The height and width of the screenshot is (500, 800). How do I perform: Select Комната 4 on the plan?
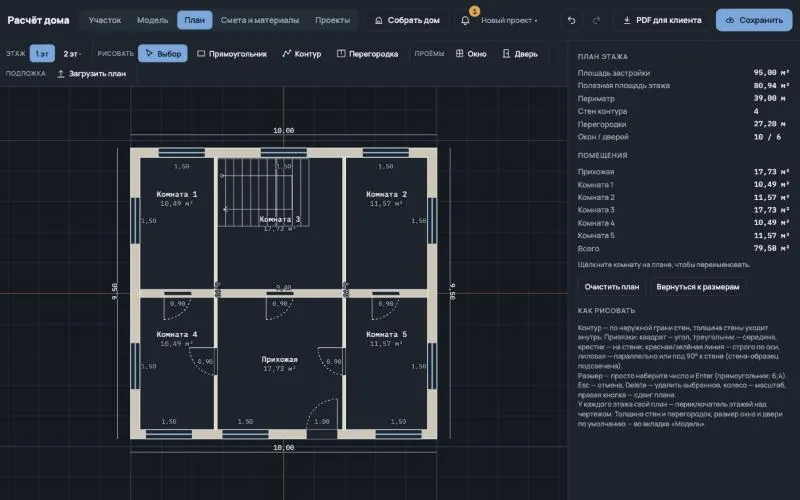click(x=177, y=334)
